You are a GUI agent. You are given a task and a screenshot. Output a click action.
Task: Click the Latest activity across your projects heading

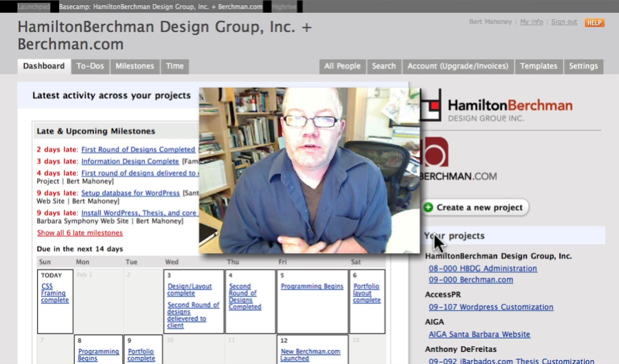111,95
